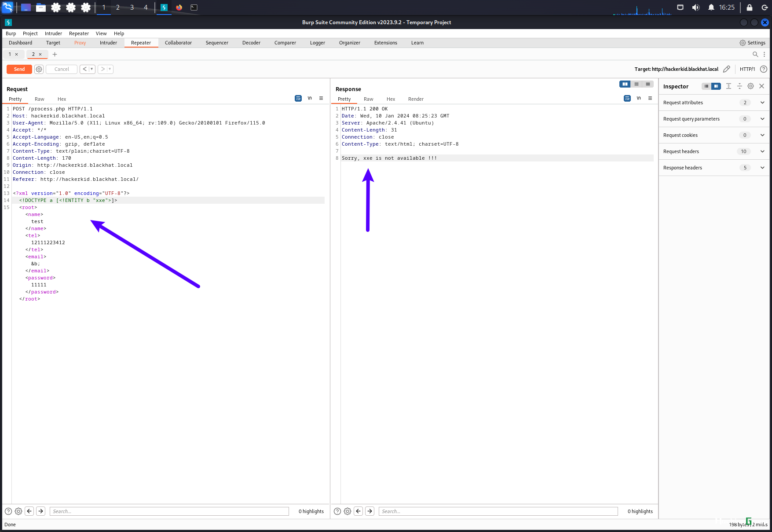Open request search help icon
This screenshot has height=532, width=772.
[8, 511]
